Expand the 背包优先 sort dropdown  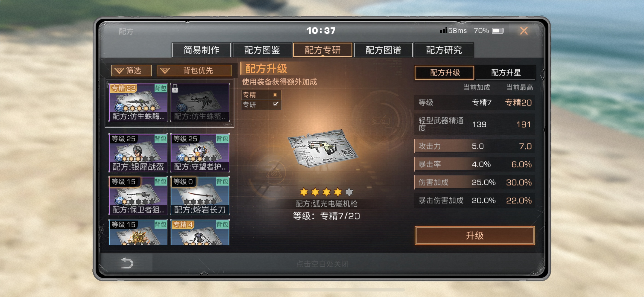(x=194, y=70)
